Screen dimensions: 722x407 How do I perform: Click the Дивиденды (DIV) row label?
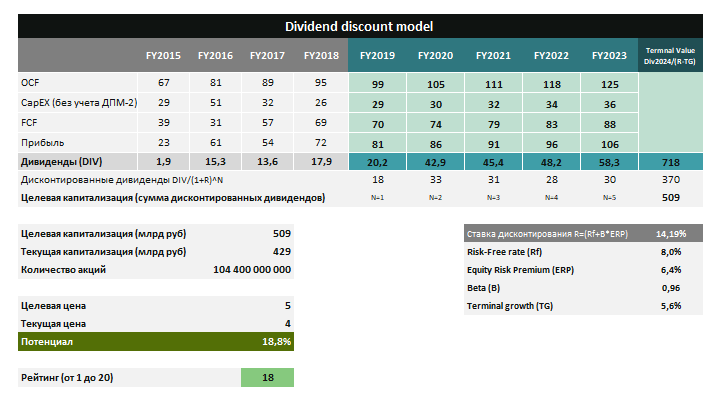click(x=62, y=161)
